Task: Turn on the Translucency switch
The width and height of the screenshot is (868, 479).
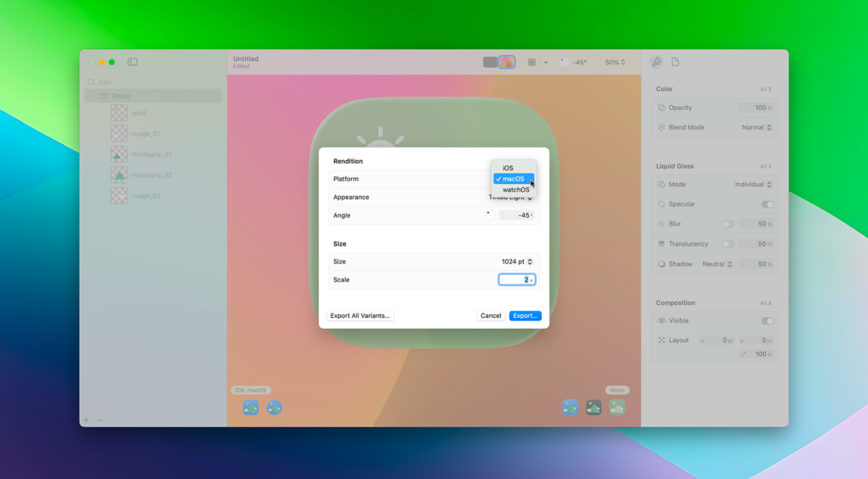Action: [727, 244]
